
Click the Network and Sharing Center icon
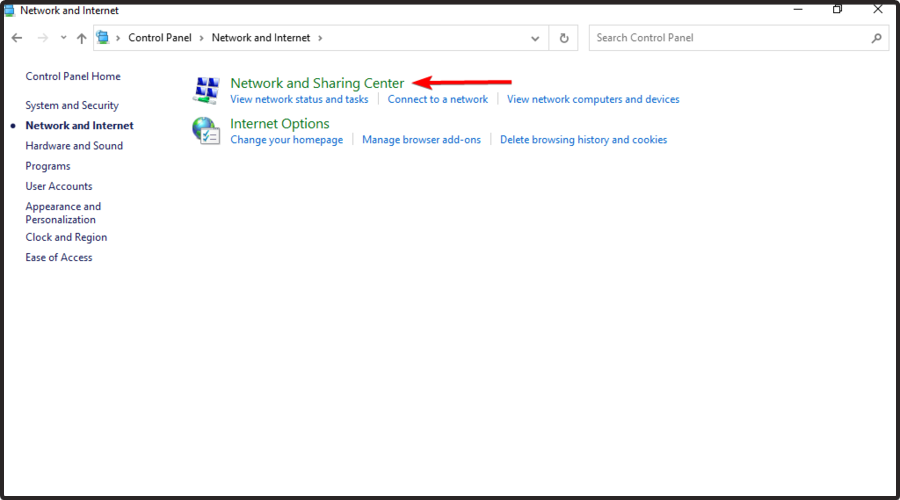coord(207,90)
